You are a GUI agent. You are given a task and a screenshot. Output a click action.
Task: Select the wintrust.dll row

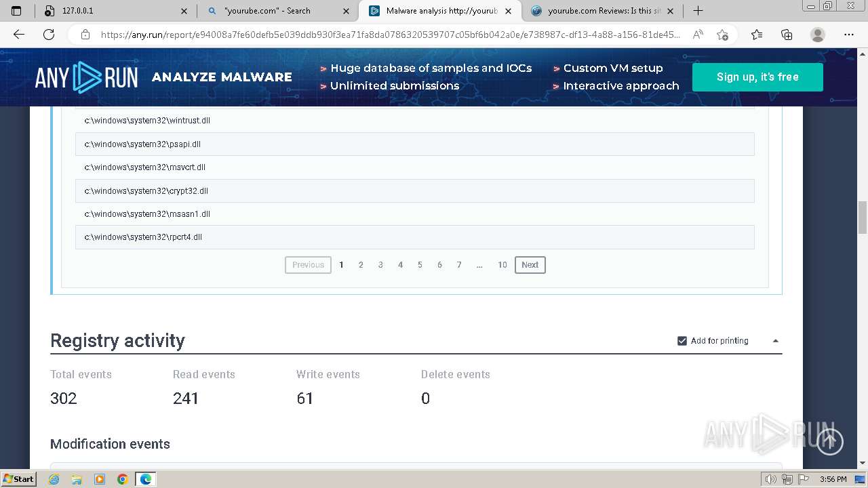[414, 121]
